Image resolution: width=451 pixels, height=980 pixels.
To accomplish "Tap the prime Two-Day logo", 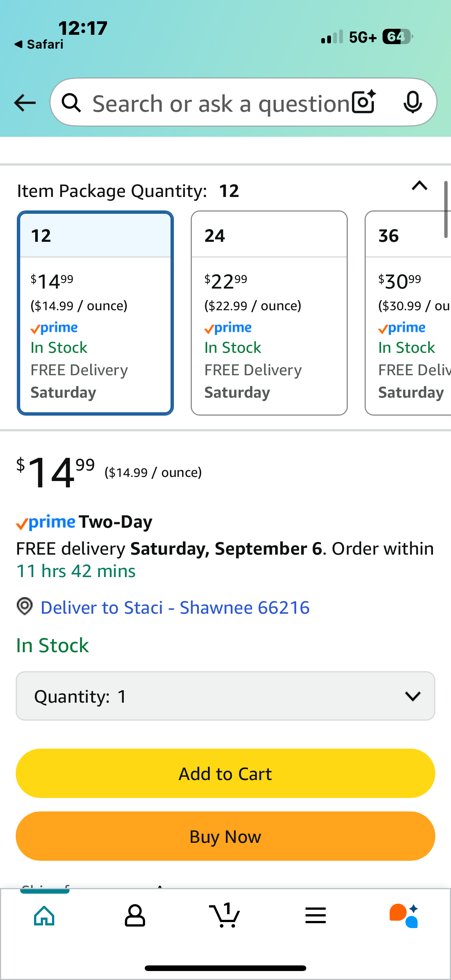I will tap(84, 522).
